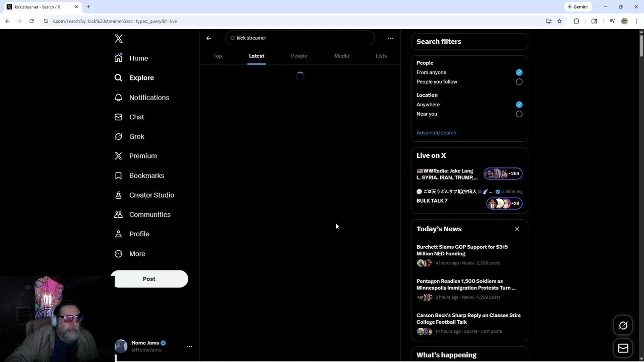Screen dimensions: 644x362
Task: Go back using the search back arrow
Action: 209,38
